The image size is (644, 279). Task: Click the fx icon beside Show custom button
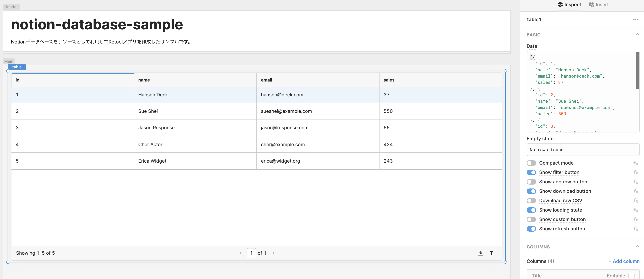coord(636,219)
